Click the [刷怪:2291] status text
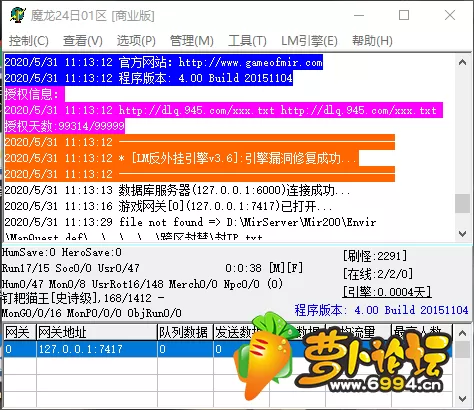This screenshot has height=410, width=474. point(375,256)
